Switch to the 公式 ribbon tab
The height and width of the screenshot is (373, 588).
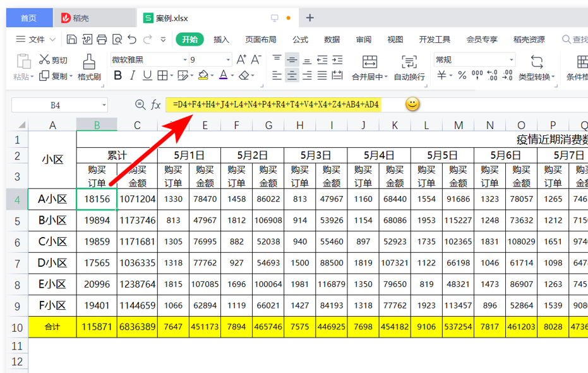pos(300,39)
